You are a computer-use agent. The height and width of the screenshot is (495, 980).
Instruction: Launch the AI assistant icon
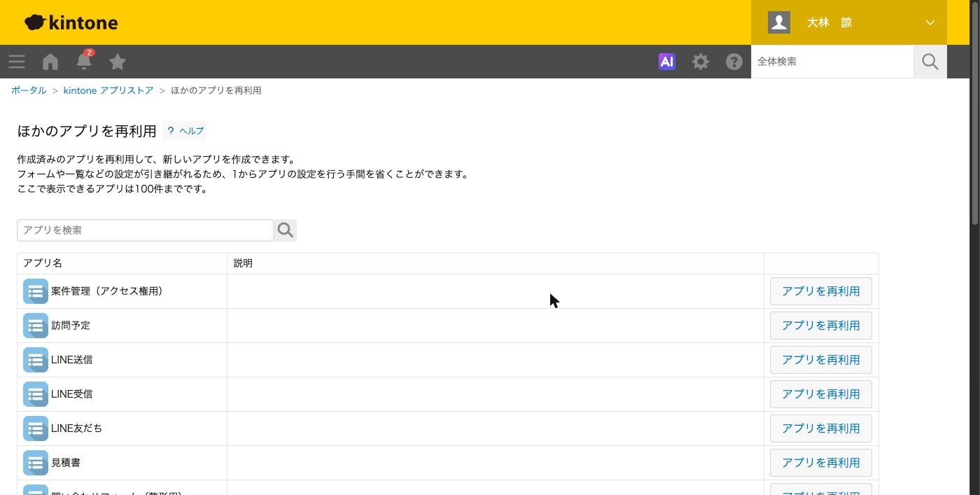pyautogui.click(x=667, y=62)
